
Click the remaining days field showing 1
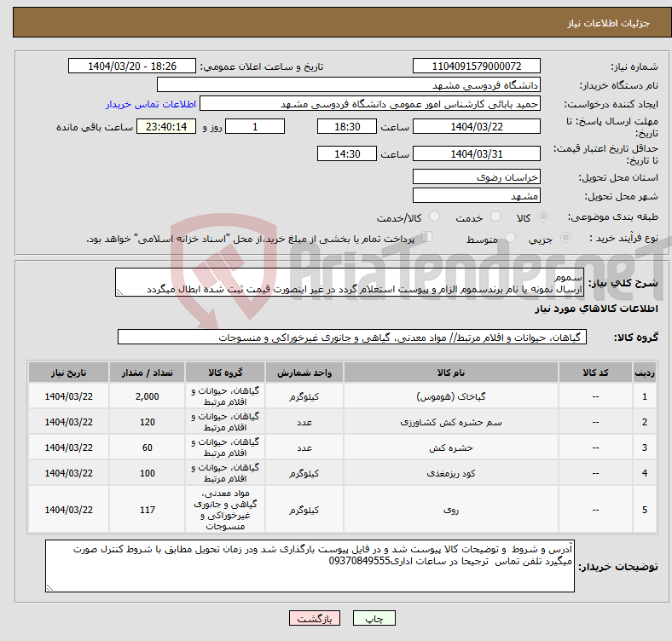255,126
